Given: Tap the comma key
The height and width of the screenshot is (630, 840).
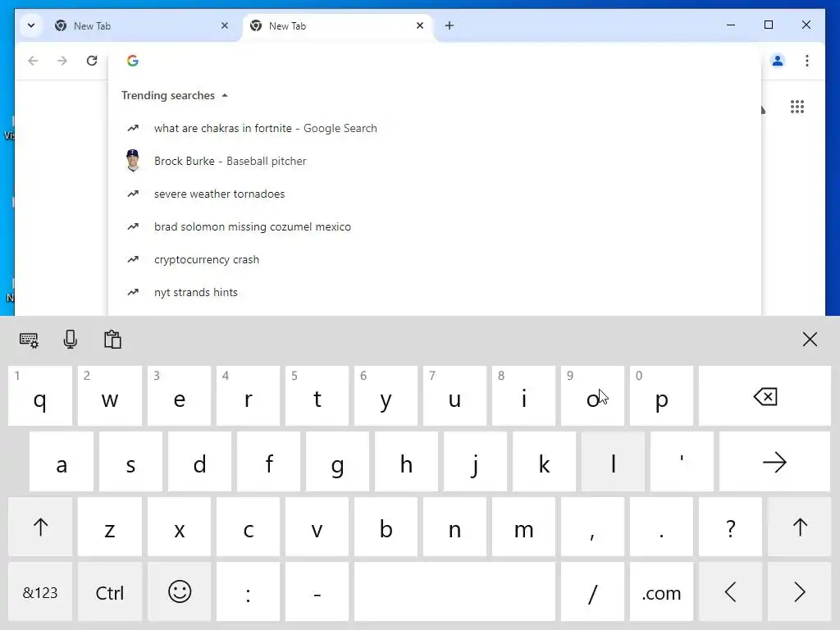Looking at the screenshot, I should tap(592, 527).
